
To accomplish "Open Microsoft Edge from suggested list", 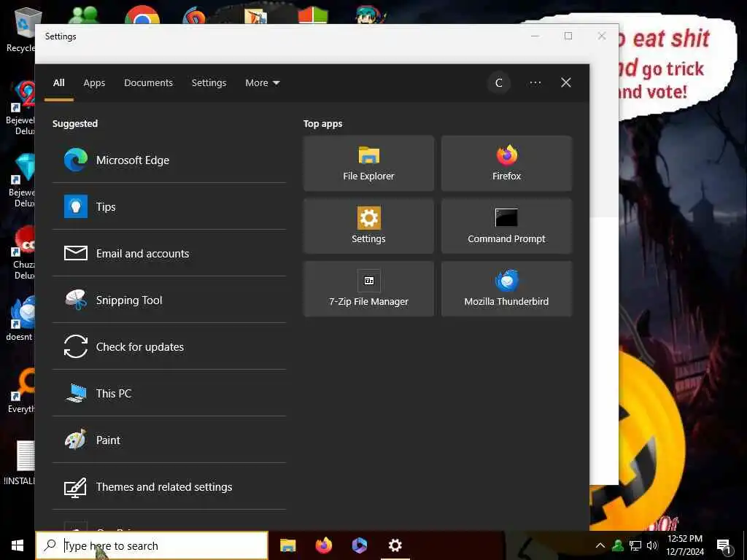I will pos(169,160).
